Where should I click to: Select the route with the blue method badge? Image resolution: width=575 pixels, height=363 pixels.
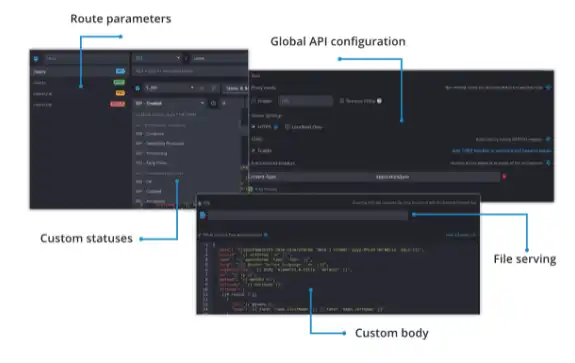click(x=79, y=72)
